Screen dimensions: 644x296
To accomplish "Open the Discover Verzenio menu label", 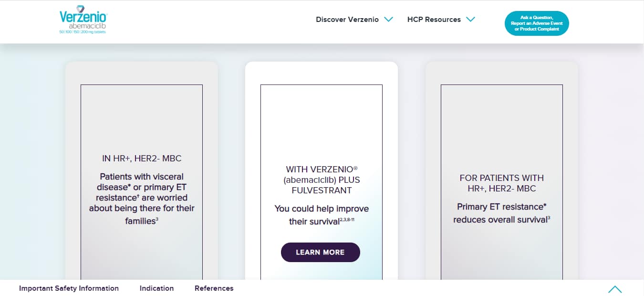I will (x=347, y=20).
